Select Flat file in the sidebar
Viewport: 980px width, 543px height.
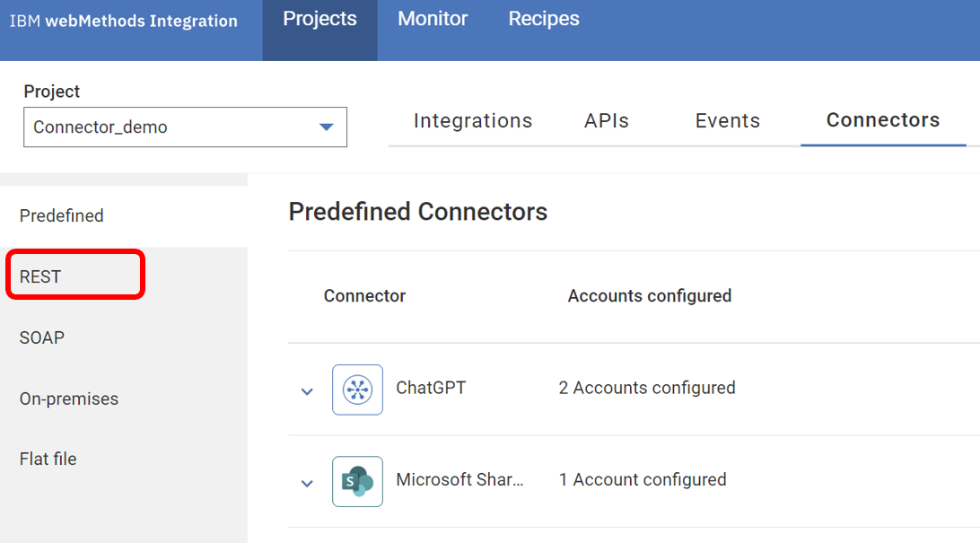click(x=48, y=459)
